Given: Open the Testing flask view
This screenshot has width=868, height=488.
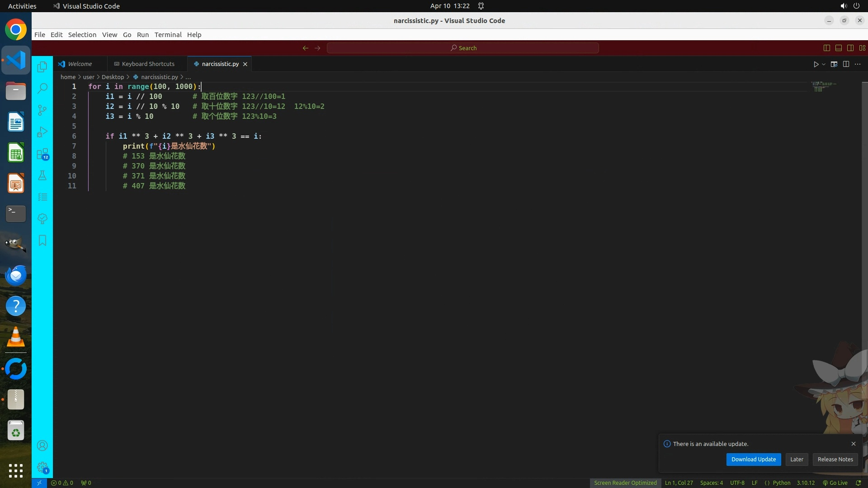Looking at the screenshot, I should (42, 176).
